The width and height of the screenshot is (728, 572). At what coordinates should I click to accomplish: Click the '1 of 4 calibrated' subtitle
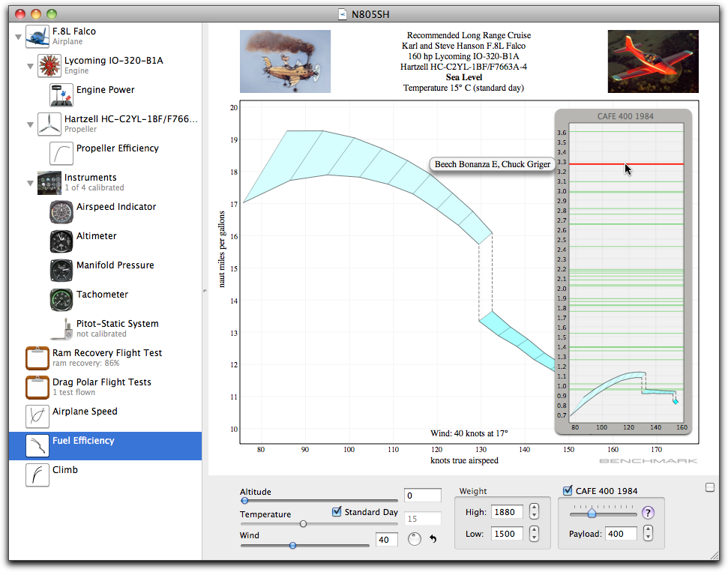(94, 187)
